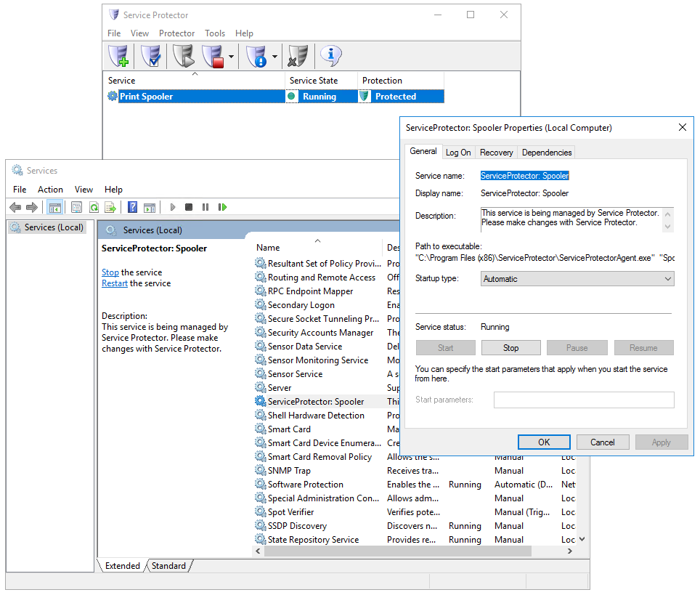This screenshot has width=700, height=595.
Task: Select the Print Spooler row in Service Protector
Action: (275, 96)
